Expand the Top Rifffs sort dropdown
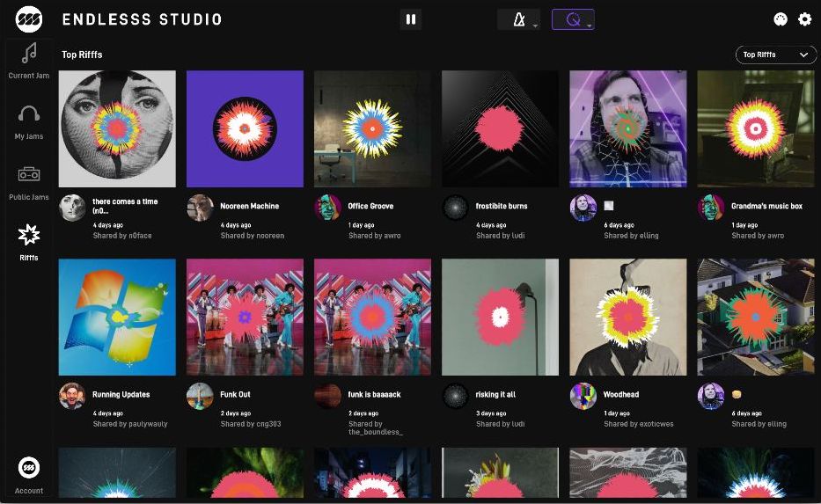The image size is (821, 504). [776, 55]
